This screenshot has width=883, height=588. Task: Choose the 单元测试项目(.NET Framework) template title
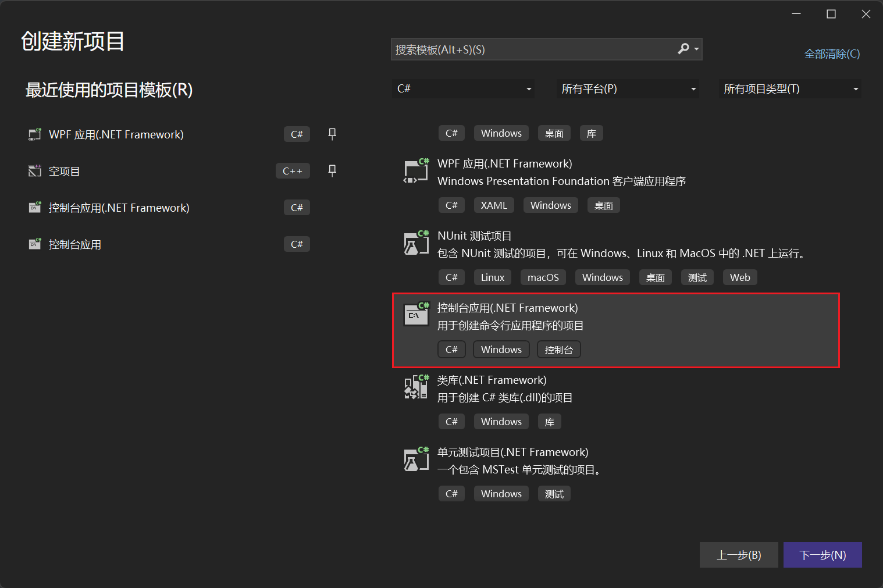point(513,452)
